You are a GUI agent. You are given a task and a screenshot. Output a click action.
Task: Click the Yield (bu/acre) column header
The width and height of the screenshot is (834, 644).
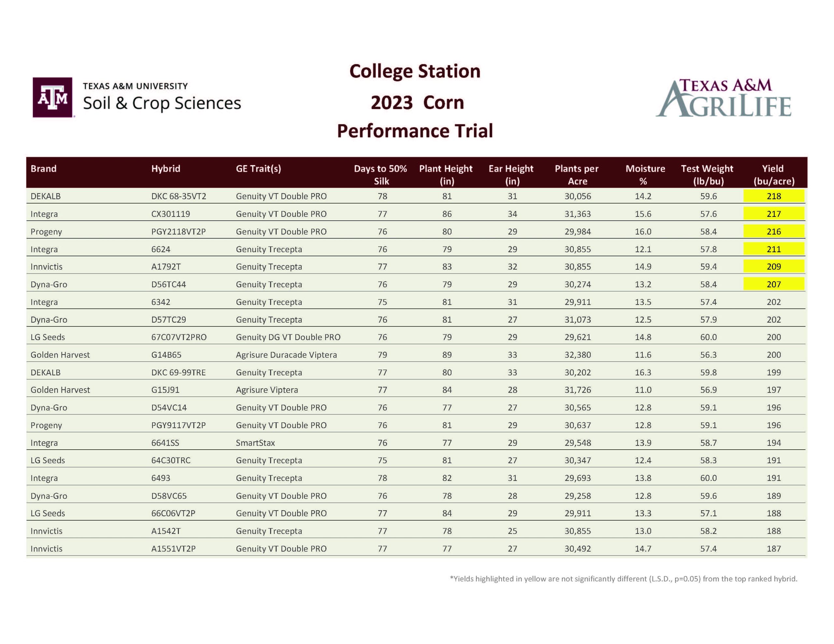[774, 175]
